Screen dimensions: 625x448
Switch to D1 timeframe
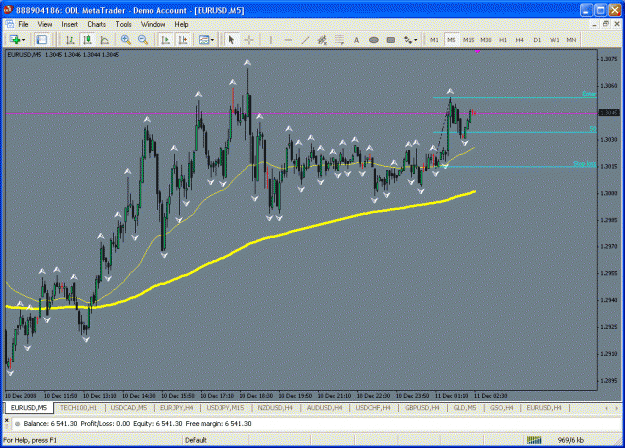point(537,40)
